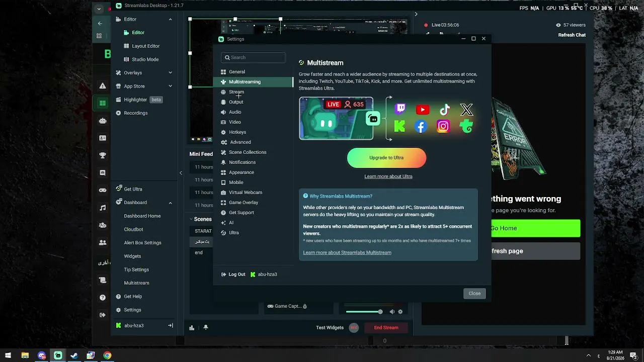Click the Refresh Chat link

pos(572,35)
